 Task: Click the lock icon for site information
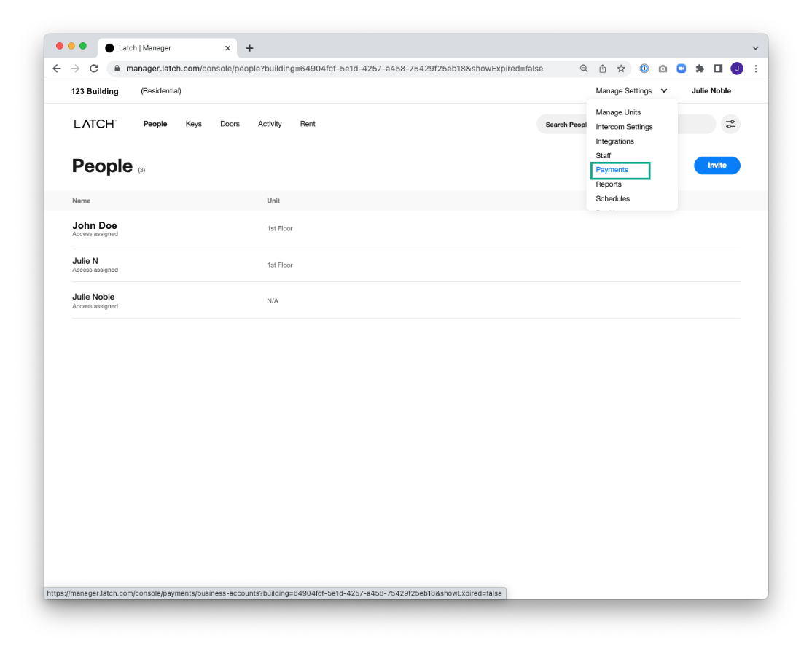point(117,69)
